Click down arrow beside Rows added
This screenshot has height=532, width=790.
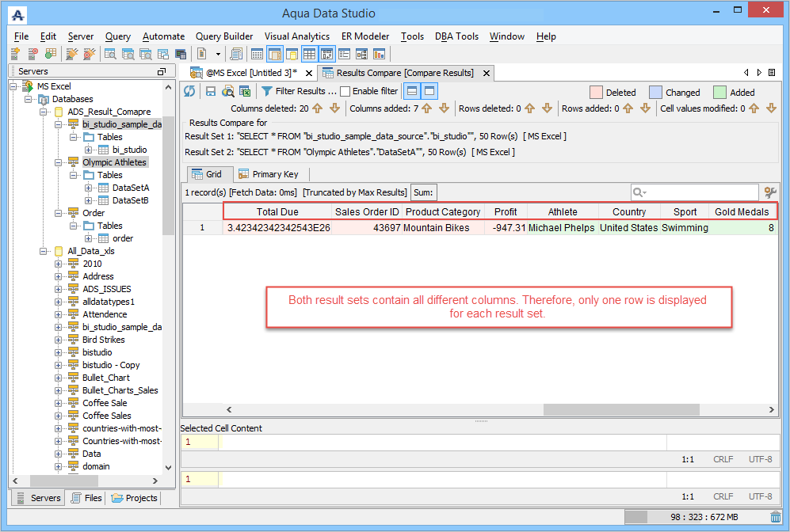point(646,108)
